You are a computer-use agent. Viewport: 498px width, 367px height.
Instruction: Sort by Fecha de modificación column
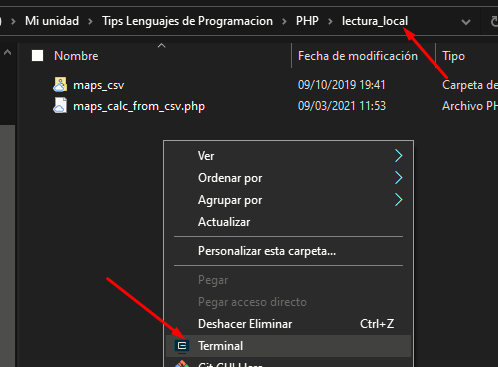point(358,56)
